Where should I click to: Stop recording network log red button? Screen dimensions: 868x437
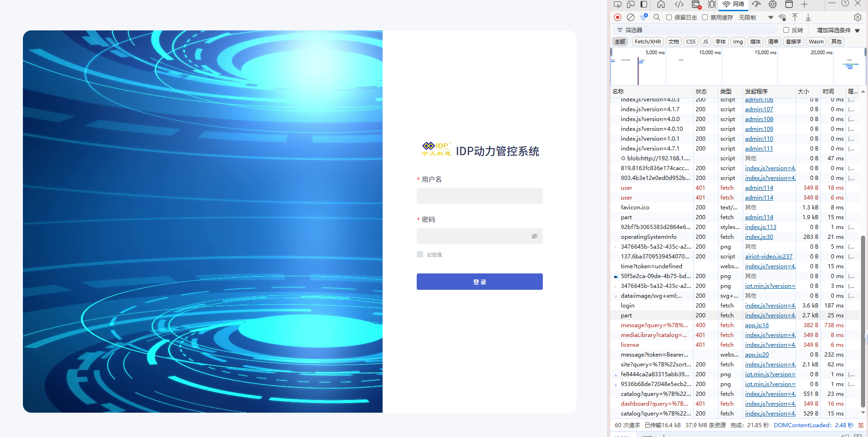[618, 17]
